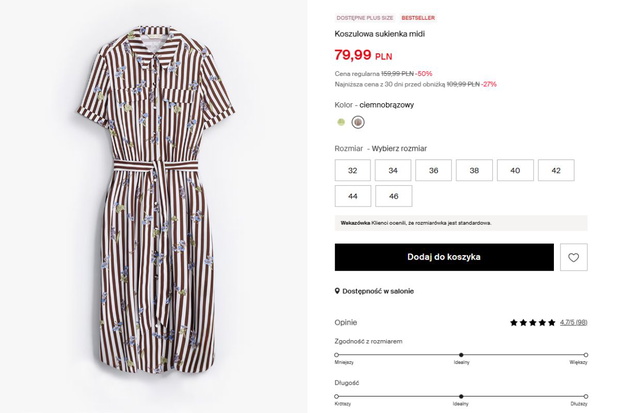
Task: Select size 34
Action: [393, 170]
